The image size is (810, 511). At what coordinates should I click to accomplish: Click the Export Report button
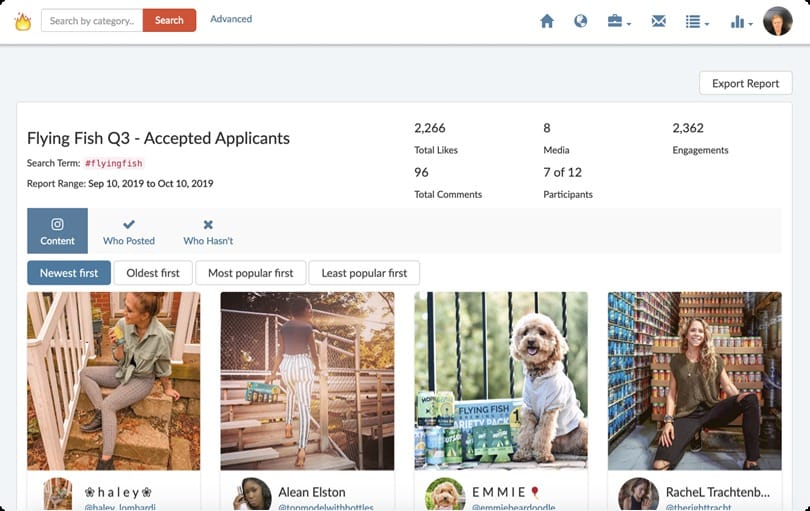[x=745, y=84]
